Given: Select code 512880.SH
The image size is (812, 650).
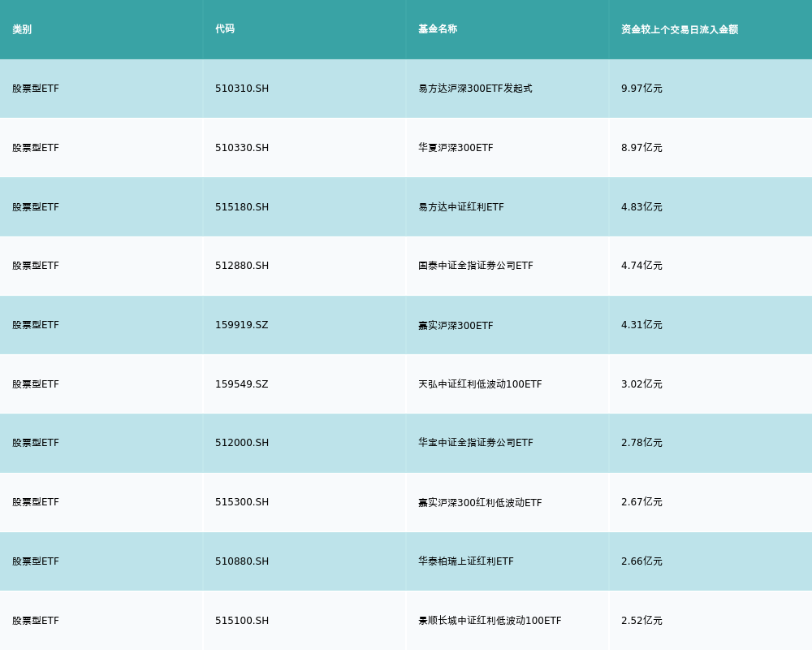Looking at the screenshot, I should coord(242,266).
